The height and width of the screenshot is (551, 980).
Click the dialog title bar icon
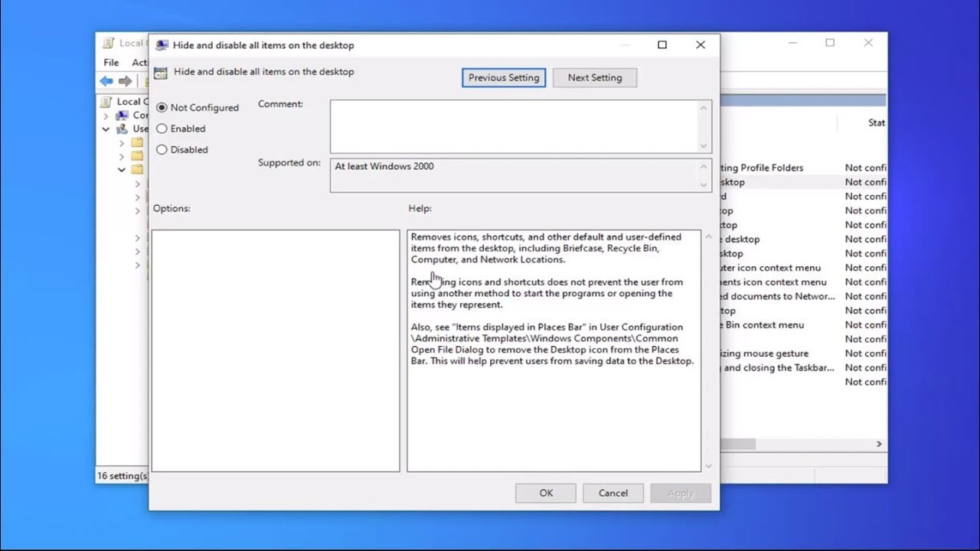pyautogui.click(x=162, y=45)
